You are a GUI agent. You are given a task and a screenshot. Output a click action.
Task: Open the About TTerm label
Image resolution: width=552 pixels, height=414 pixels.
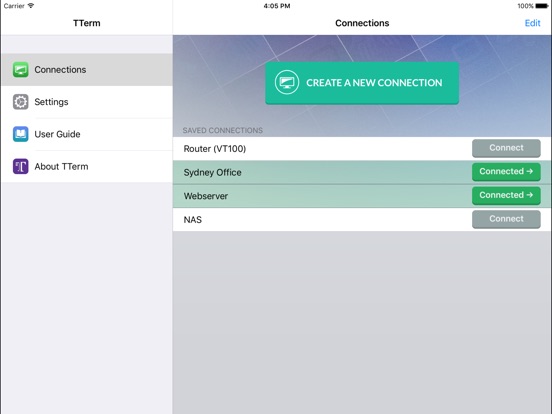point(61,167)
